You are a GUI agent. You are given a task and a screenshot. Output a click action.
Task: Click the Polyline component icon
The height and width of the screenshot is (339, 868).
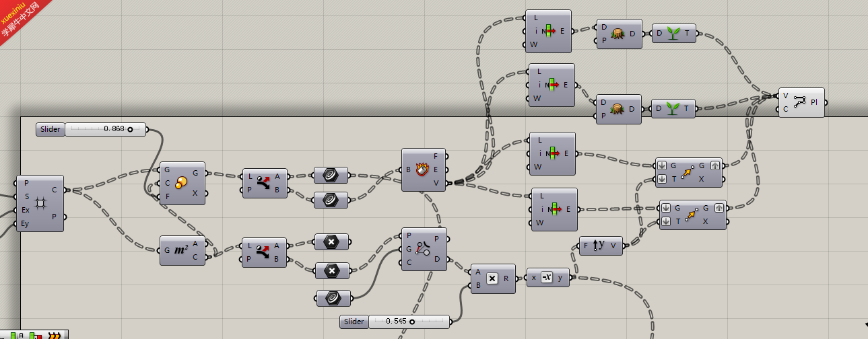(x=799, y=102)
